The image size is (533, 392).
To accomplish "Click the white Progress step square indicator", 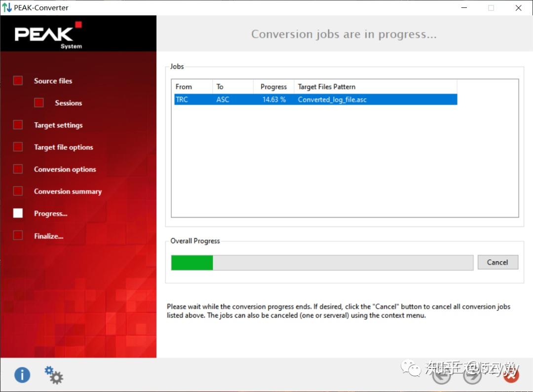I will point(18,213).
